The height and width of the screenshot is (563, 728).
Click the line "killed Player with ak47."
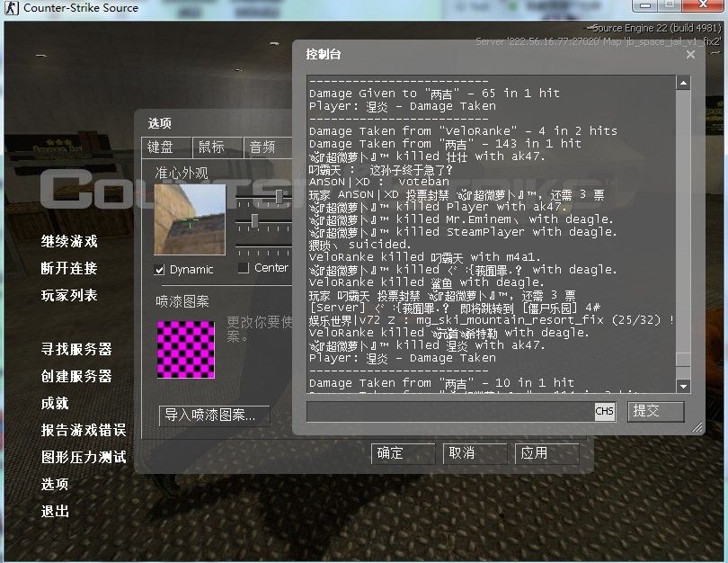[439, 207]
